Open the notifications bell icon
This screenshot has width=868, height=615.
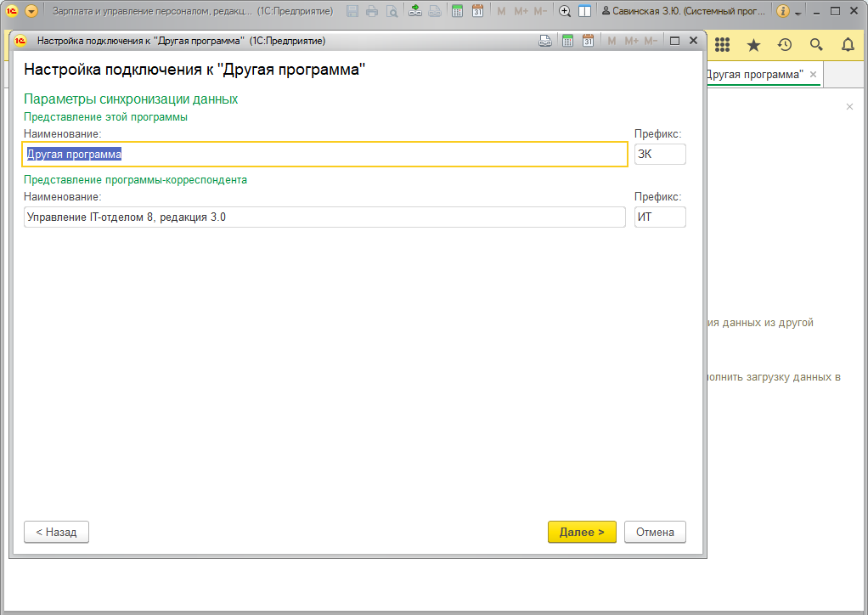tap(848, 45)
